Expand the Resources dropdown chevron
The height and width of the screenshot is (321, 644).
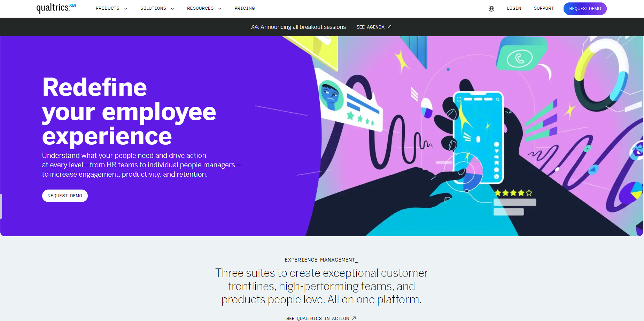[220, 9]
